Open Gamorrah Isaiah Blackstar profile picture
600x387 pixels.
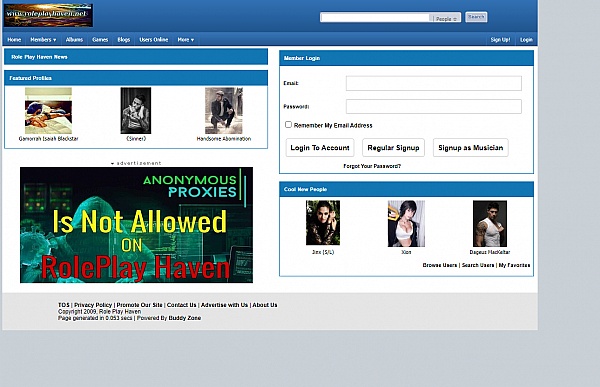pyautogui.click(x=48, y=111)
